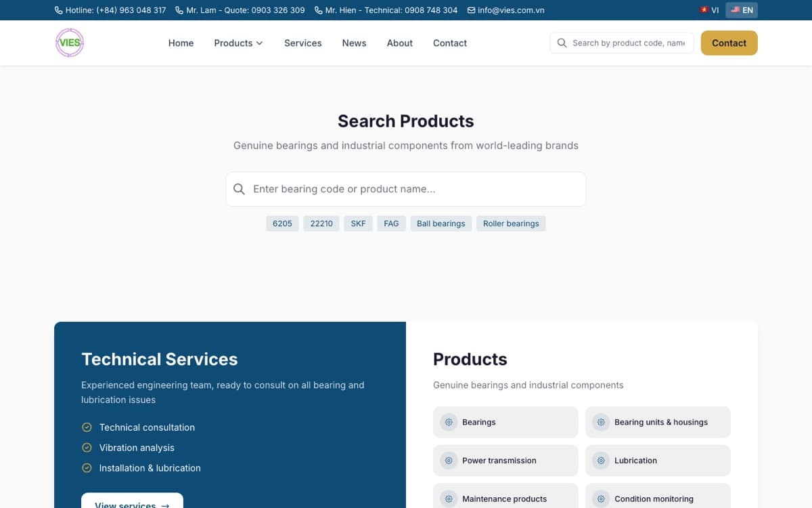Open the Maintenance products category

(x=505, y=496)
